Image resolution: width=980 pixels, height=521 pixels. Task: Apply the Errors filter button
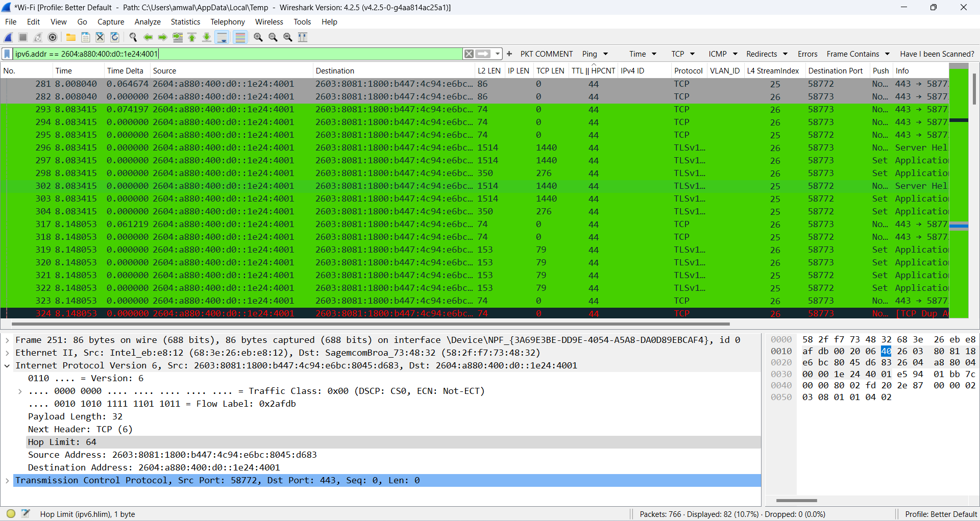click(x=807, y=54)
